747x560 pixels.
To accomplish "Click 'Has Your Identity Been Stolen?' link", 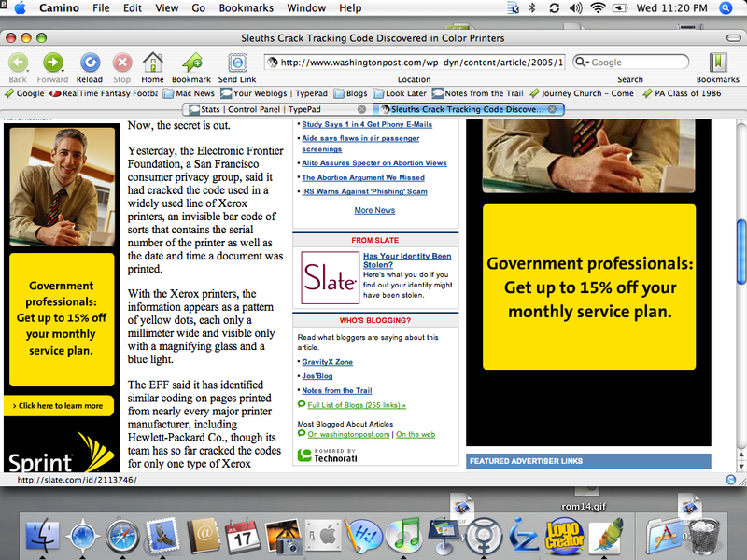I will (x=407, y=260).
